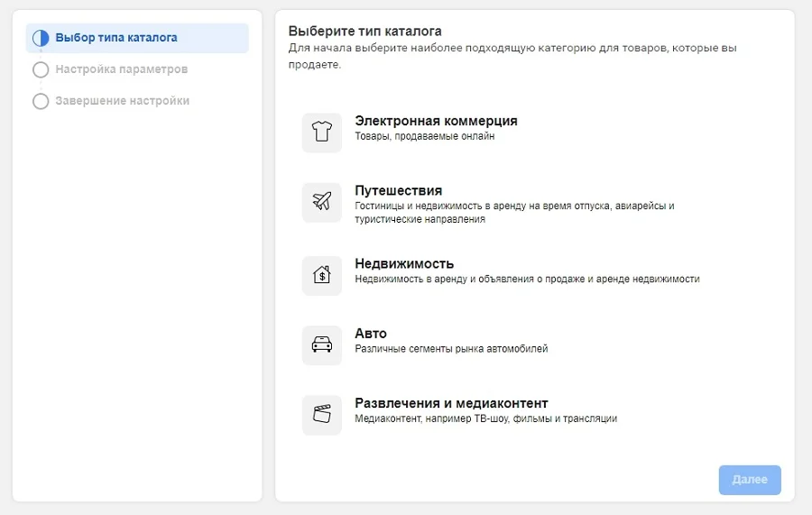Pick the Авто catalog title
Image resolution: width=812 pixels, height=515 pixels.
click(x=371, y=333)
